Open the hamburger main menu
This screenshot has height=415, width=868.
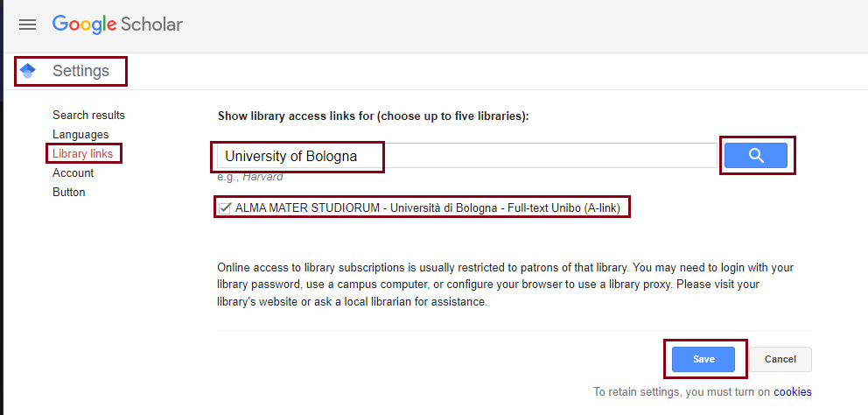(x=28, y=25)
